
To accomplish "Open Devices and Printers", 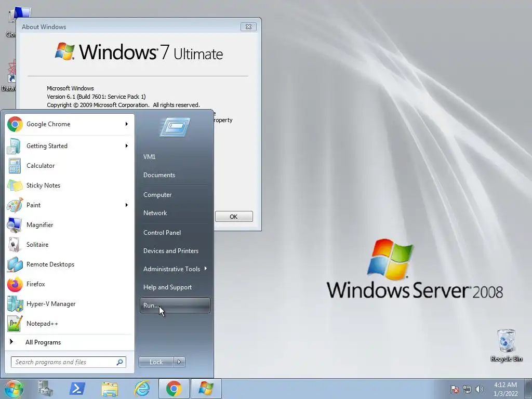I will (175, 251).
